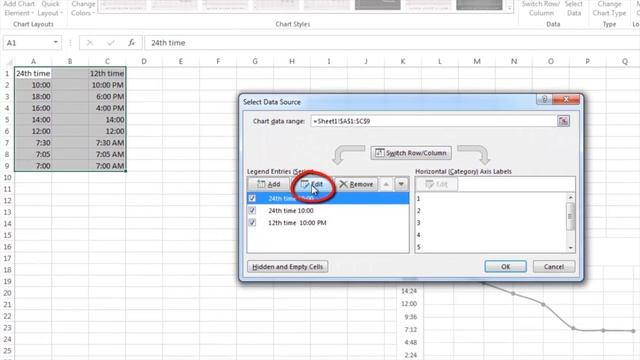Open Add Chart Element menu
The height and width of the screenshot is (360, 640).
click(19, 9)
